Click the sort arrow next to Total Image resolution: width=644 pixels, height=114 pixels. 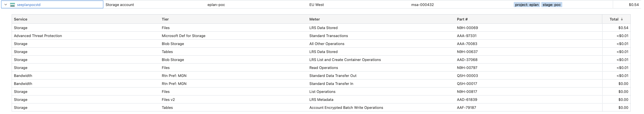pyautogui.click(x=622, y=19)
